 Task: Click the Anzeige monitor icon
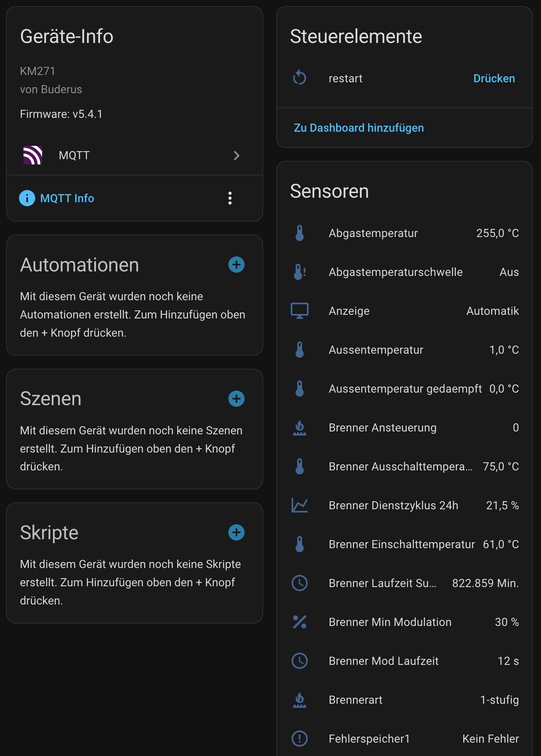point(300,311)
